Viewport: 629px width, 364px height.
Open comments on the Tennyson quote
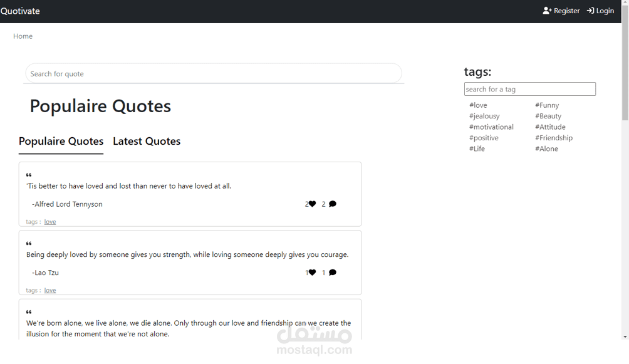333,204
